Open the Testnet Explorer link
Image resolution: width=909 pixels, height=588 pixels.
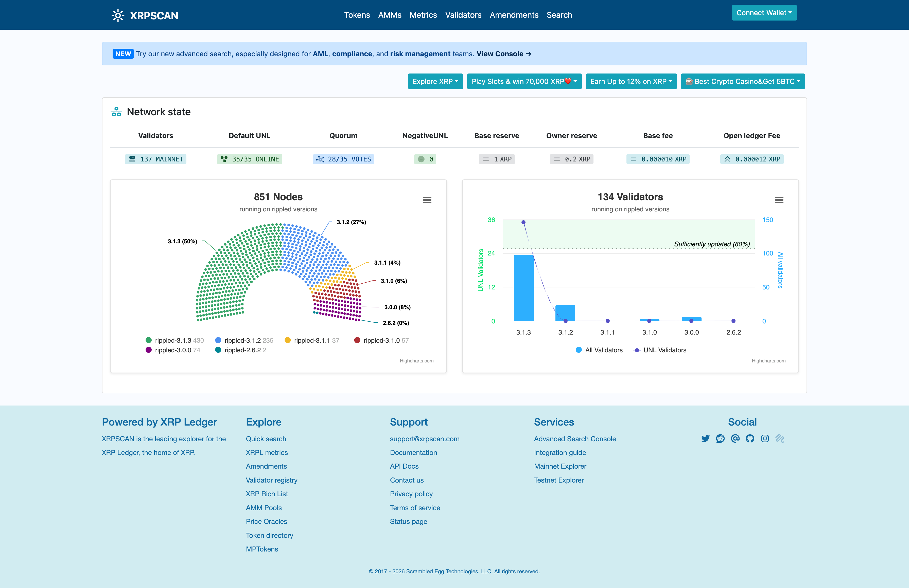(x=559, y=480)
